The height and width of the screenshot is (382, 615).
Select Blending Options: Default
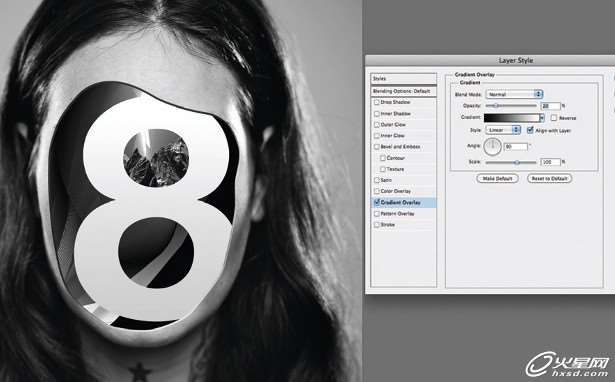click(403, 91)
